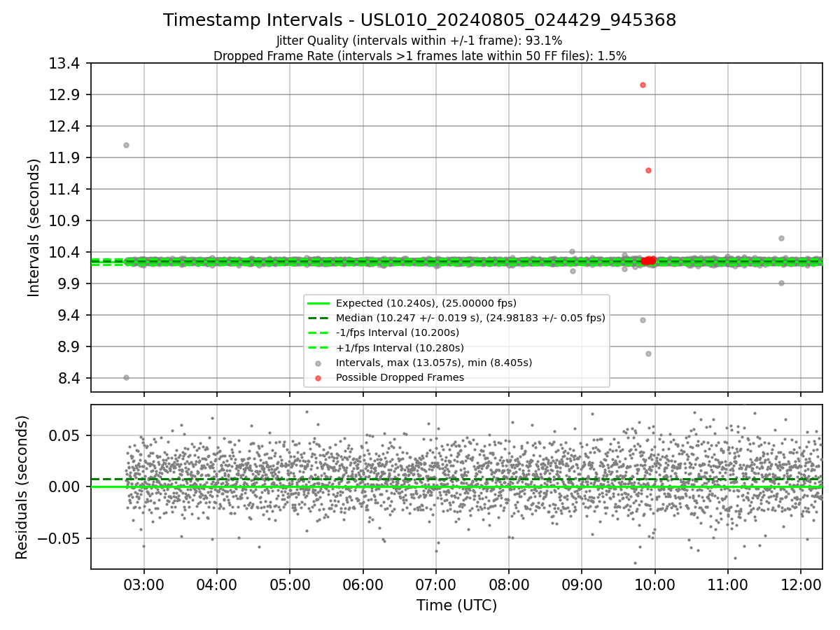Screen dimensions: 840x630
Task: Click the time tick label "10:00"
Action: 654,584
